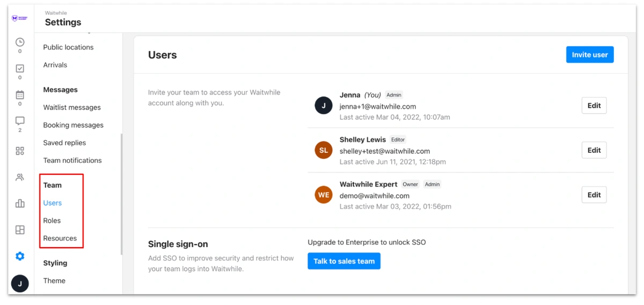Click the Single sign-on heading

pyautogui.click(x=178, y=244)
